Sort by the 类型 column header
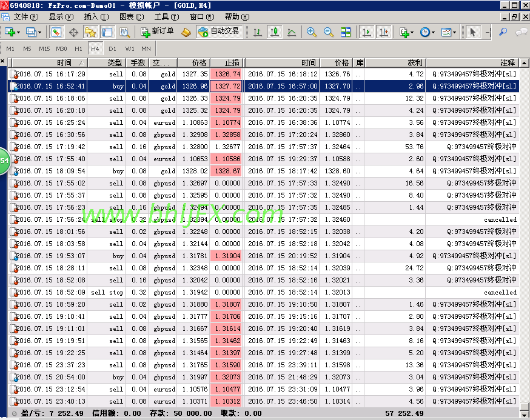 coord(107,63)
